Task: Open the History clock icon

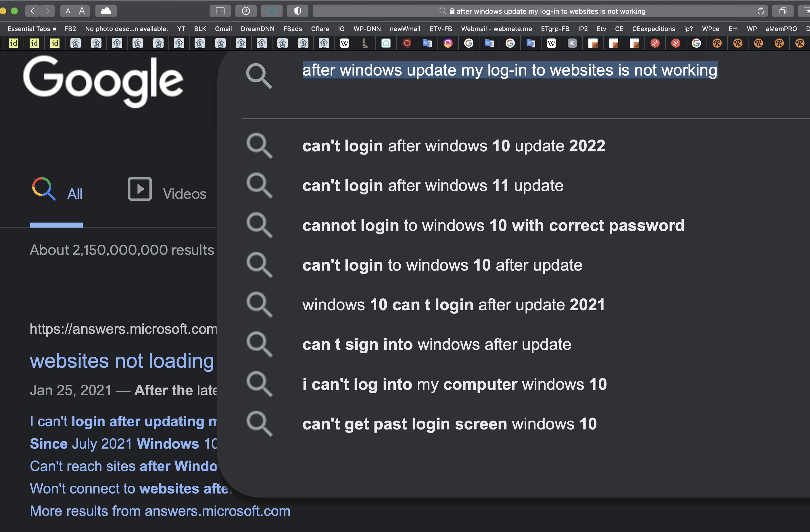Action: [246, 11]
